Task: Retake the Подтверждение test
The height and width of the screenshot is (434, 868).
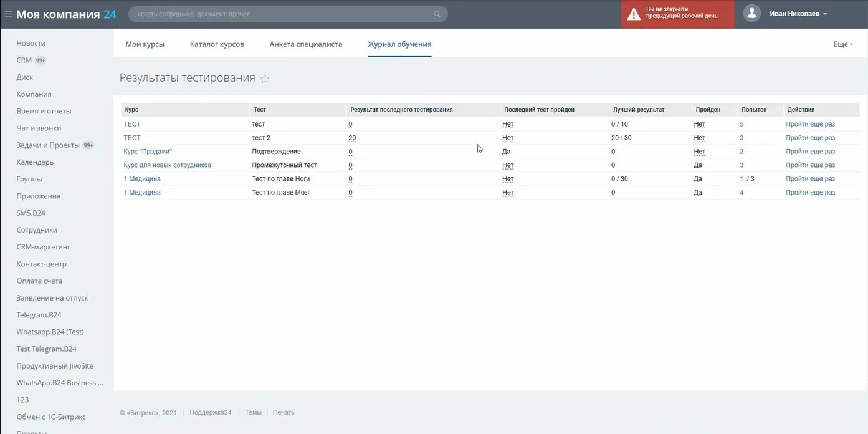Action: [810, 152]
